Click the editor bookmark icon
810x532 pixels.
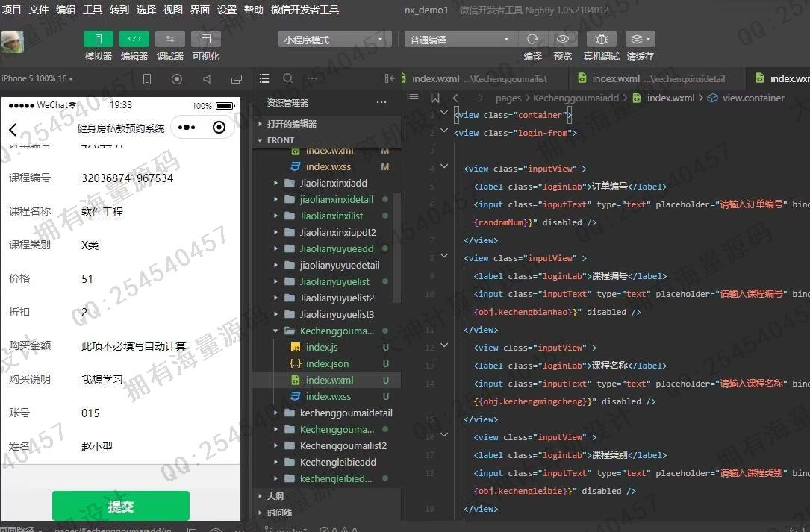coord(435,98)
